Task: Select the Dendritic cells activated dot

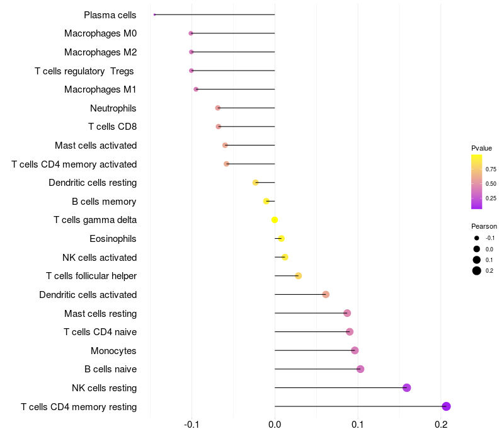Action: click(326, 294)
